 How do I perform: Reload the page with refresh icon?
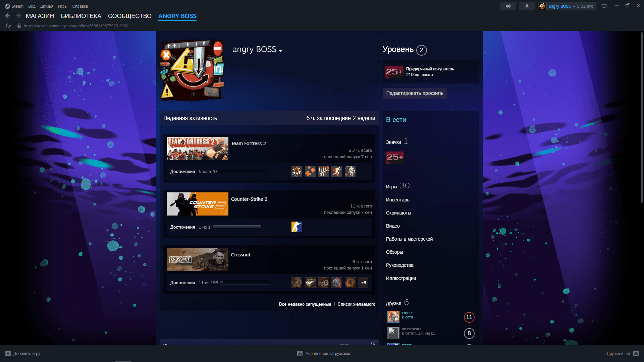tap(8, 26)
